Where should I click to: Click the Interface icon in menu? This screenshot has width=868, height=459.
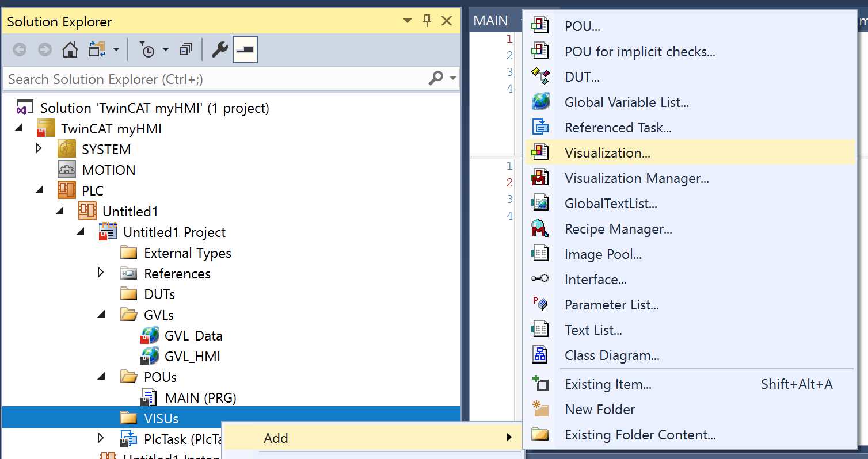point(540,279)
